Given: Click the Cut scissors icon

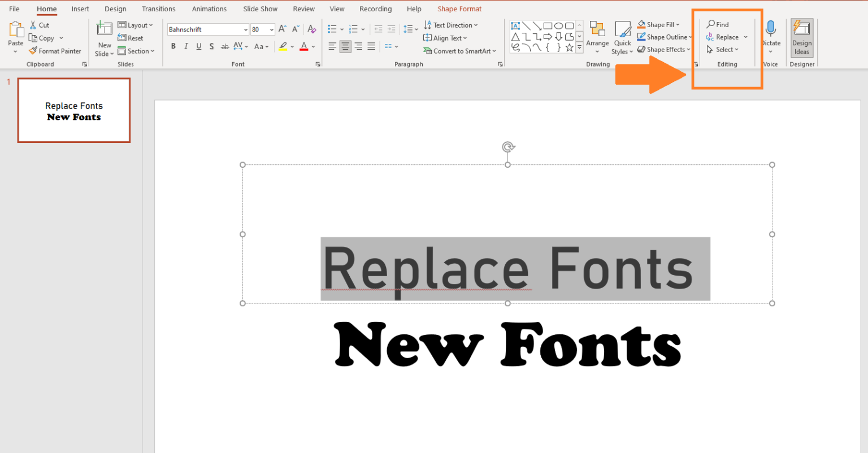Looking at the screenshot, I should [x=33, y=25].
